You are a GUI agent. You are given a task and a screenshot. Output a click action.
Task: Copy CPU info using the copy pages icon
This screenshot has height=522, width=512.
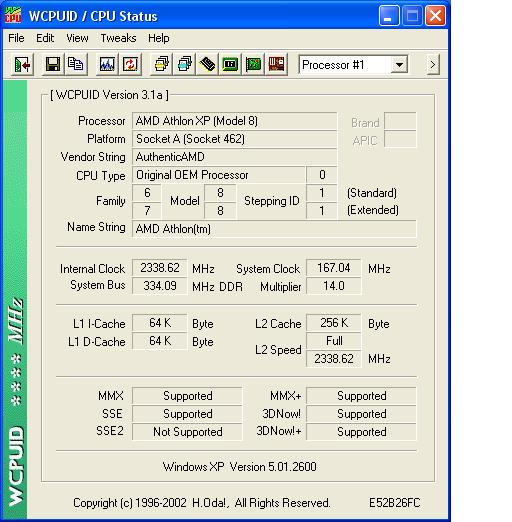76,64
